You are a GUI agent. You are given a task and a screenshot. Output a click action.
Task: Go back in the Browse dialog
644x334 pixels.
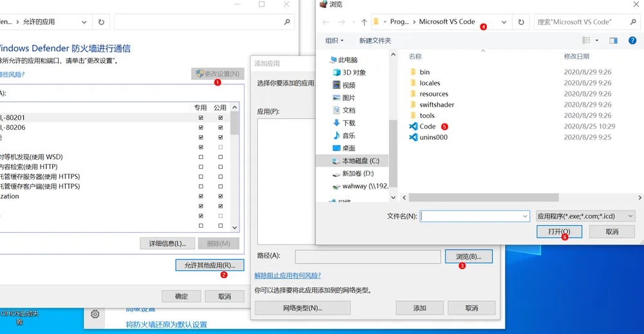coord(326,22)
